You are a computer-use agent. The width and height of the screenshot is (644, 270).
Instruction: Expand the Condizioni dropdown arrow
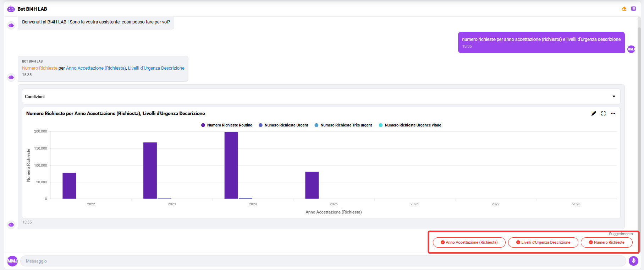point(614,97)
